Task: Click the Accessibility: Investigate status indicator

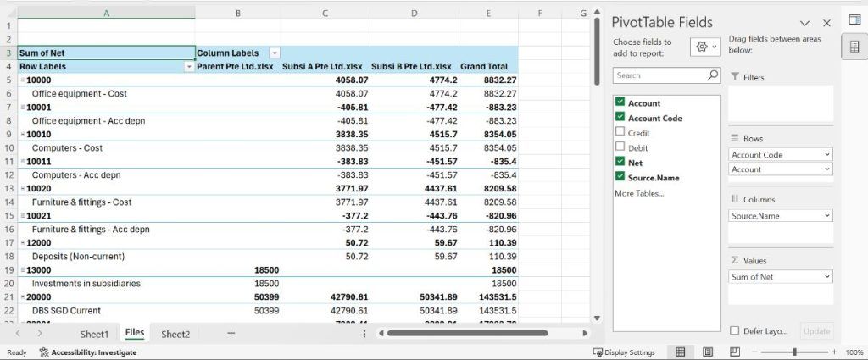Action: pyautogui.click(x=88, y=352)
